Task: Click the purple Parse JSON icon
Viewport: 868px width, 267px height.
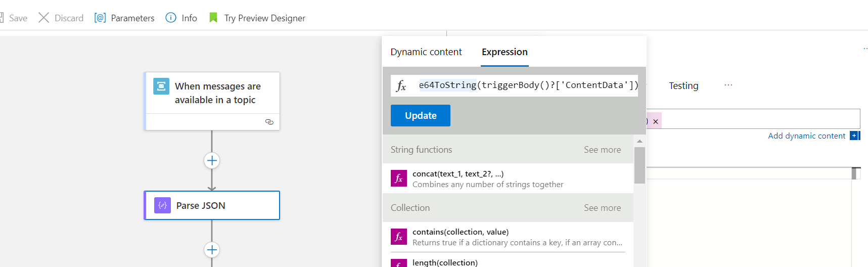Action: coord(162,205)
